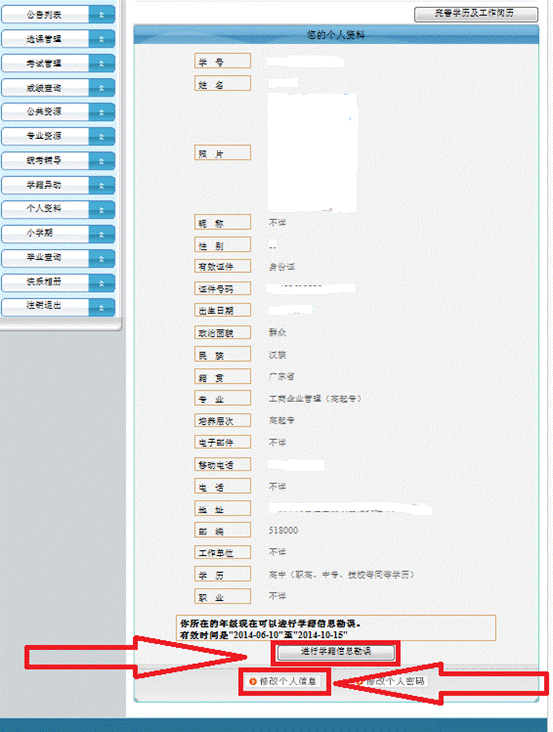Image resolution: width=553 pixels, height=732 pixels.
Task: Expand the chevron beside 公共资源
Action: (x=102, y=112)
